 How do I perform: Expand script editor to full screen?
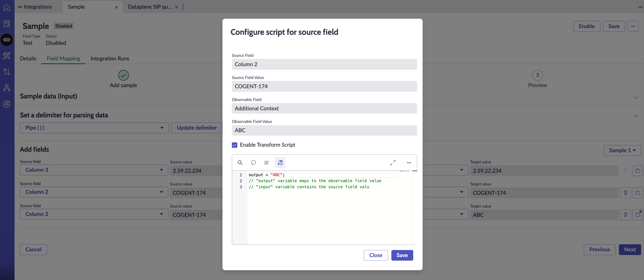click(x=393, y=163)
